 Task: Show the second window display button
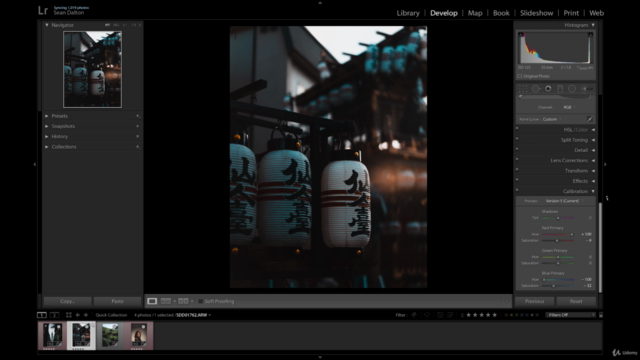pos(54,315)
